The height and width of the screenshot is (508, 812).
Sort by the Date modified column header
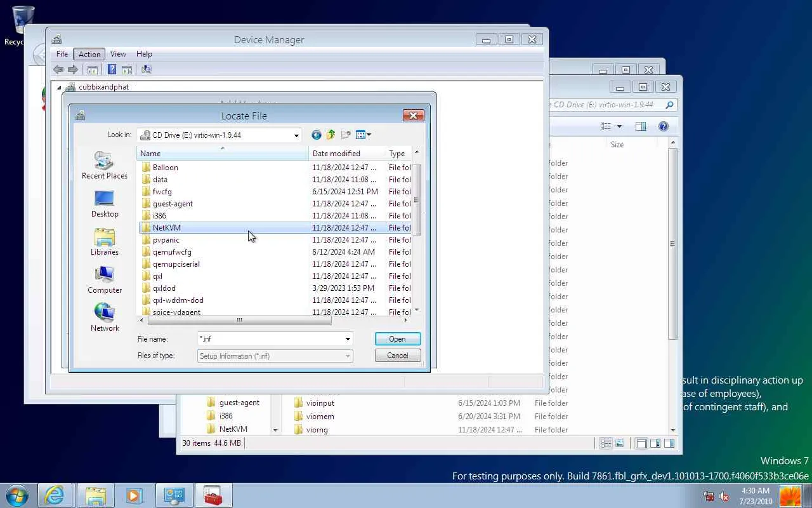click(348, 154)
